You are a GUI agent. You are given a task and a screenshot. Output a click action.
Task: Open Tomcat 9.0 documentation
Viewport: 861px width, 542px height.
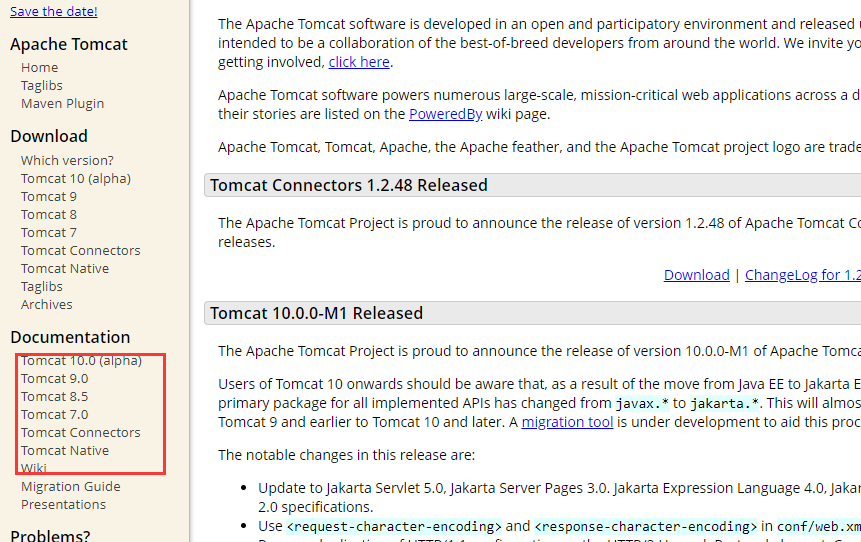click(x=54, y=379)
